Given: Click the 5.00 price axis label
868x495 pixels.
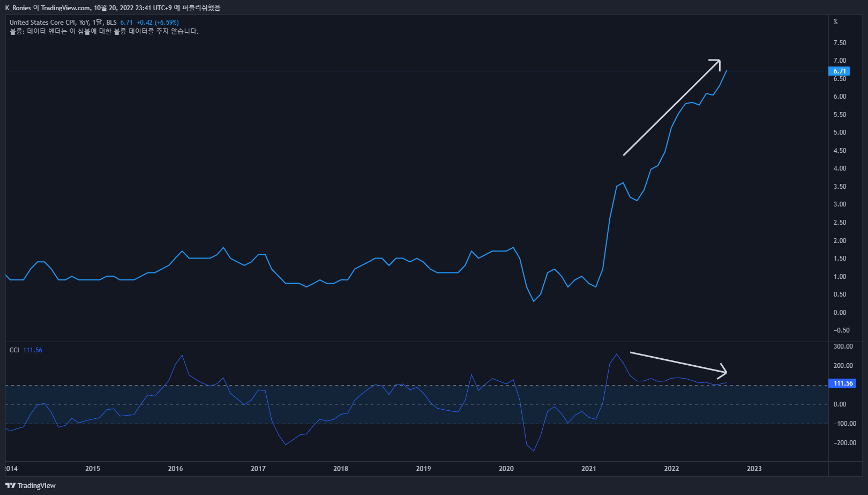Looking at the screenshot, I should point(840,132).
